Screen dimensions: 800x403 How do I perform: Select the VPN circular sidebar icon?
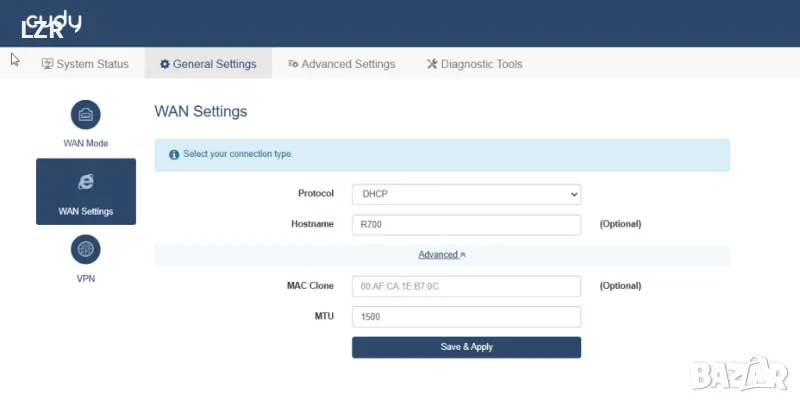pos(85,249)
